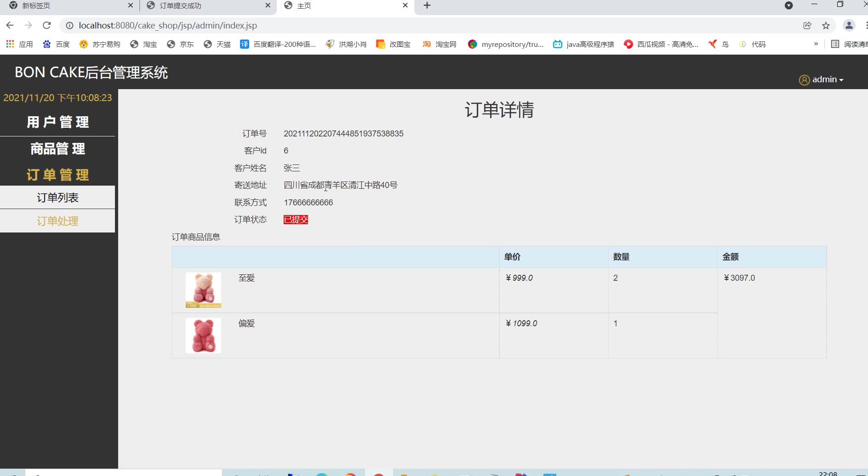Click the share page icon in address bar

(x=807, y=26)
